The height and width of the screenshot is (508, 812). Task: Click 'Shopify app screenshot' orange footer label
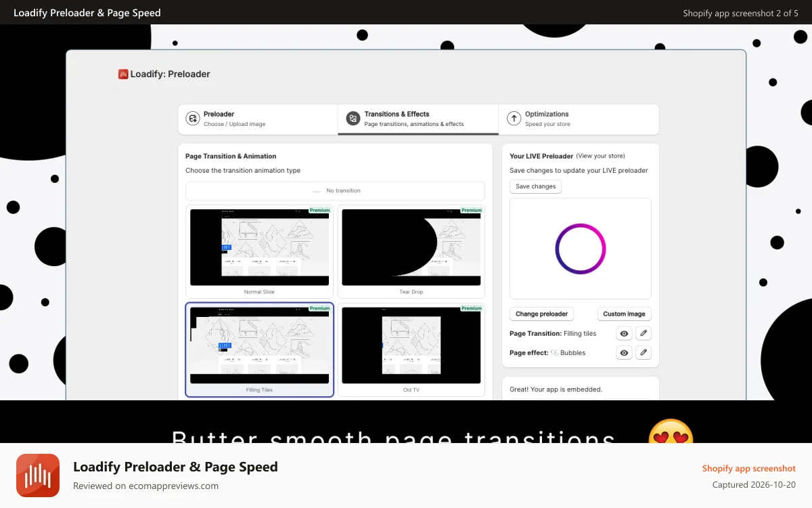[749, 468]
